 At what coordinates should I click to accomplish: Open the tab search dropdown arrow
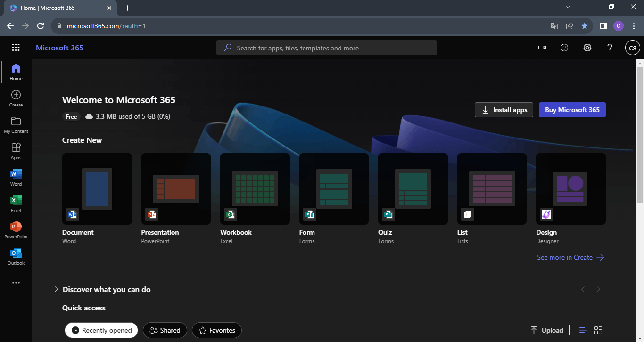[568, 7]
